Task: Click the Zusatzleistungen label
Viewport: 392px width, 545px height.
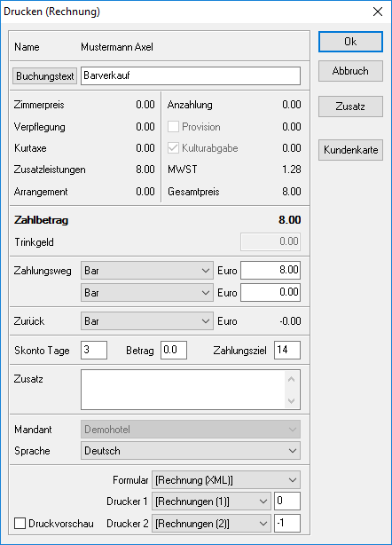Action: (x=50, y=170)
